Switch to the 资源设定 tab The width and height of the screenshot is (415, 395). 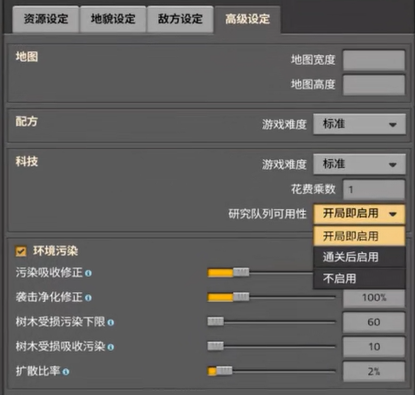point(46,19)
